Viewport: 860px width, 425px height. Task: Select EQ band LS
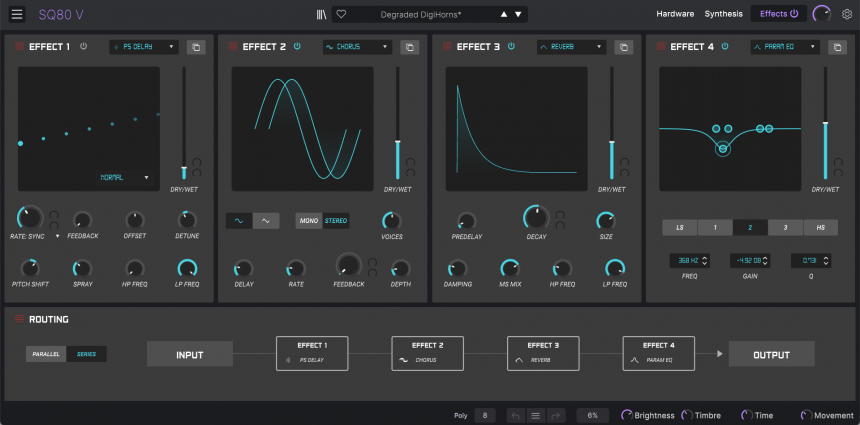pyautogui.click(x=680, y=228)
